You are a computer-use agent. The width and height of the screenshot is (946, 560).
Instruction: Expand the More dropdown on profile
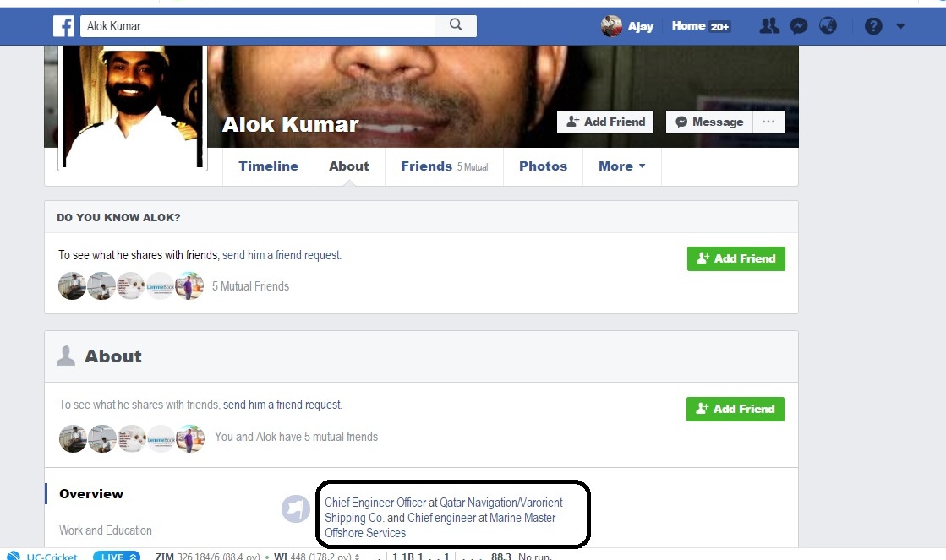click(621, 166)
